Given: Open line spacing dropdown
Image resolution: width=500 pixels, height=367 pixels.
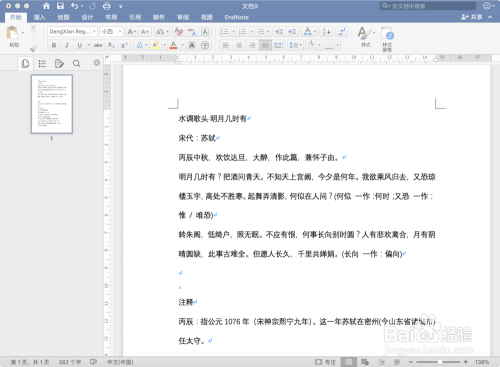Looking at the screenshot, I should coord(295,45).
